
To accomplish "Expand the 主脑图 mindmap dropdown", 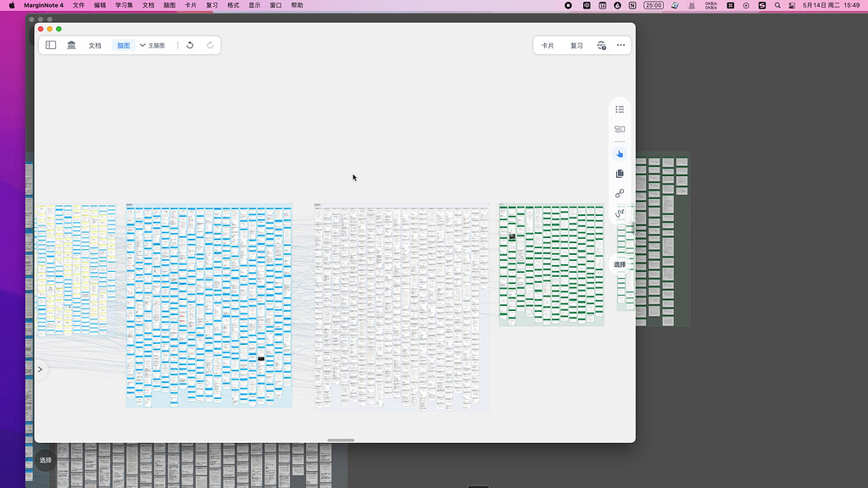I will [153, 46].
